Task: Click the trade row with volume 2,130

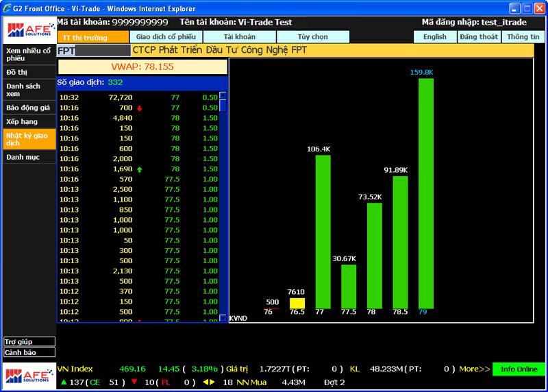Action: click(138, 271)
